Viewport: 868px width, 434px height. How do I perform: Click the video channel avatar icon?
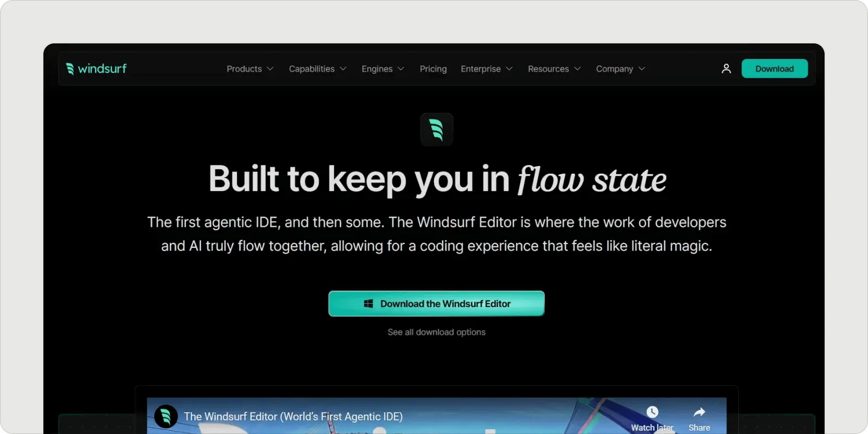[166, 417]
